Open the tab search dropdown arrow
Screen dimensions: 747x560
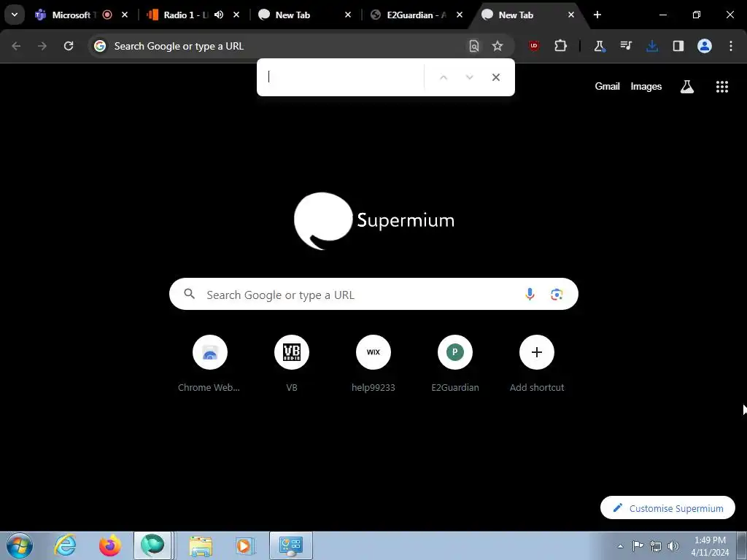15,15
